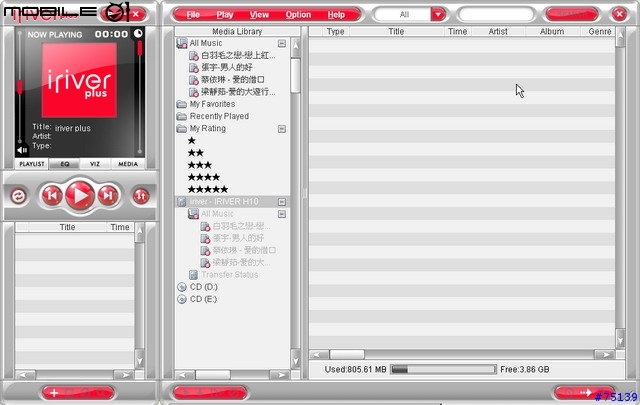Viewport: 640px width, 405px height.
Task: Select two-star rating filter
Action: click(x=196, y=153)
